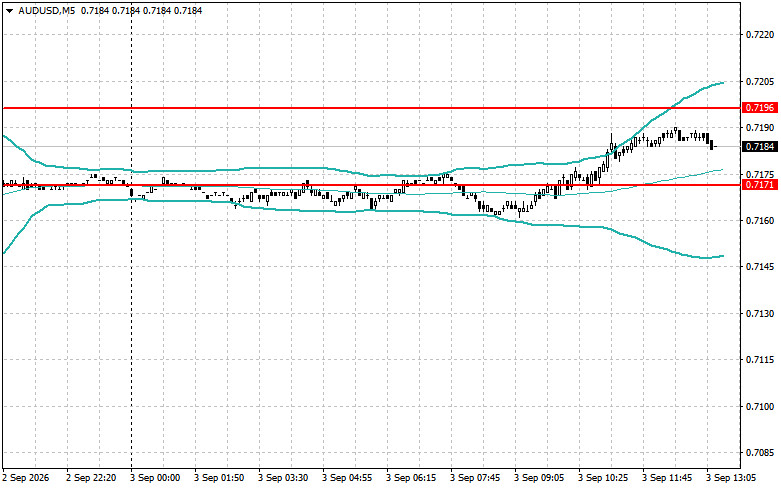Click the 3 Sep 00:00 time label
The height and width of the screenshot is (489, 781).
[155, 478]
